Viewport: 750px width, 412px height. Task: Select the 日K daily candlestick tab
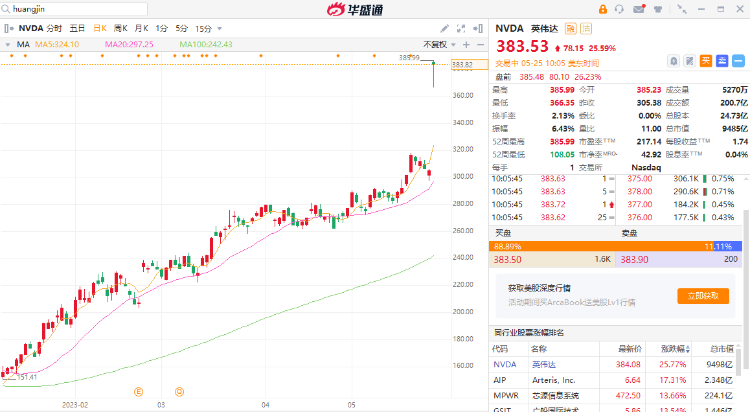click(100, 29)
